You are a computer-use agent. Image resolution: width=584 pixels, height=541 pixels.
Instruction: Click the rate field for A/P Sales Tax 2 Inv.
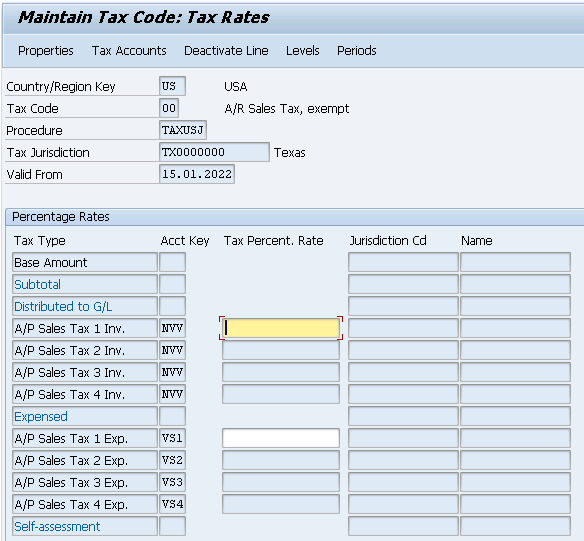point(281,350)
